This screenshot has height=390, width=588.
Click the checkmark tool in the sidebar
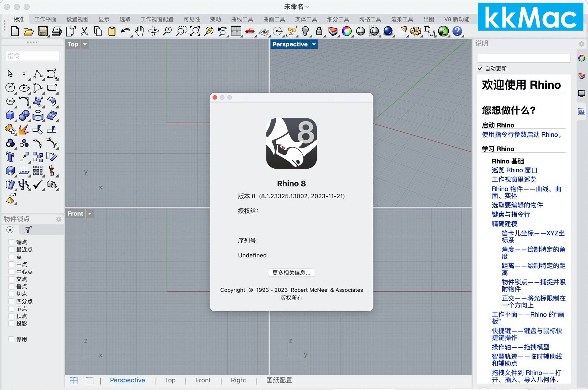tap(38, 185)
